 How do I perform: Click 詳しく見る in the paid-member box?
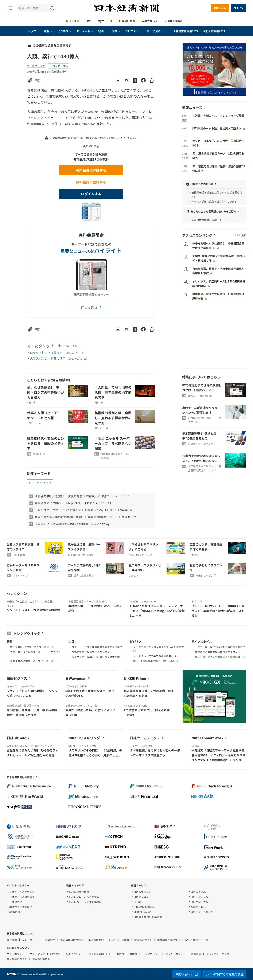[x=91, y=307]
